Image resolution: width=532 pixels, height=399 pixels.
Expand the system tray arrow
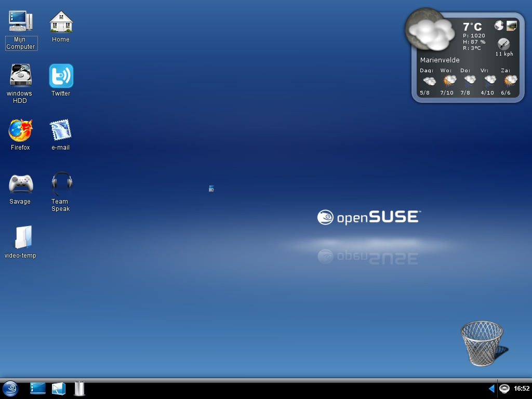491,389
